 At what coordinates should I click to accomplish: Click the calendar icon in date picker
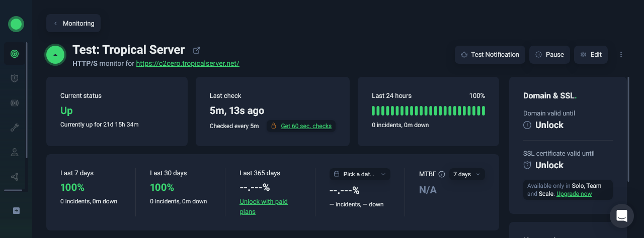337,174
